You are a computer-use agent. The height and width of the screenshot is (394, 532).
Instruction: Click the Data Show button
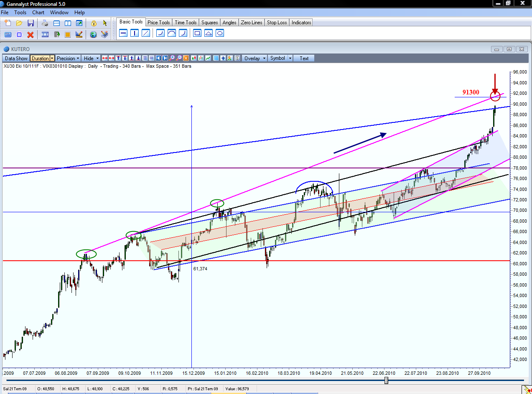[16, 58]
